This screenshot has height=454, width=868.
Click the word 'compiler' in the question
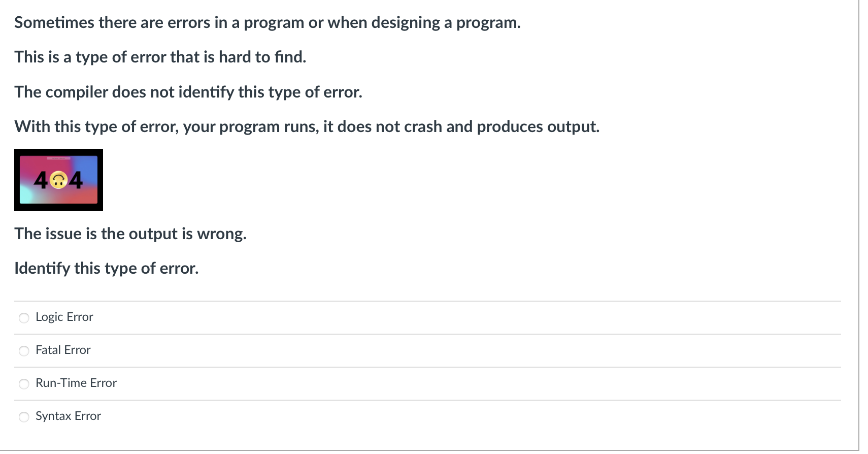click(77, 92)
